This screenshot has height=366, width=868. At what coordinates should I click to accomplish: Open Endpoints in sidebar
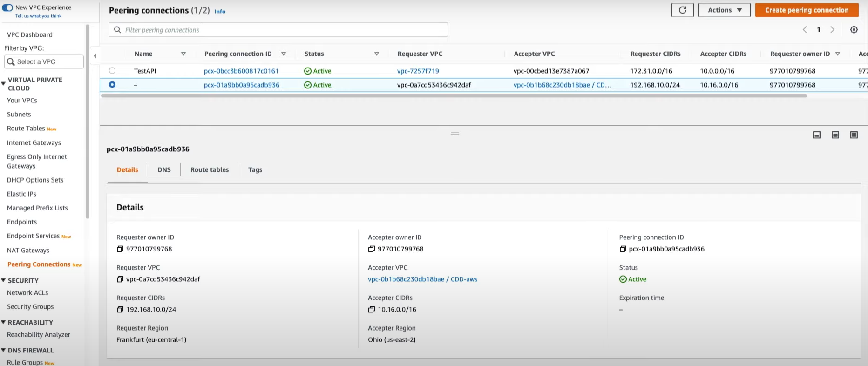coord(22,222)
